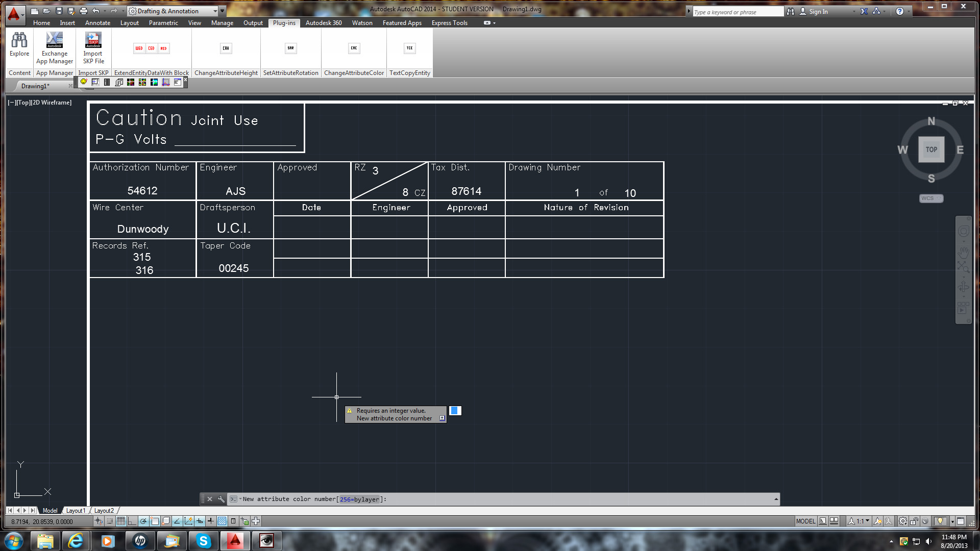Click the blue color swatch by tooltip
Viewport: 980px width, 551px height.
pos(455,411)
